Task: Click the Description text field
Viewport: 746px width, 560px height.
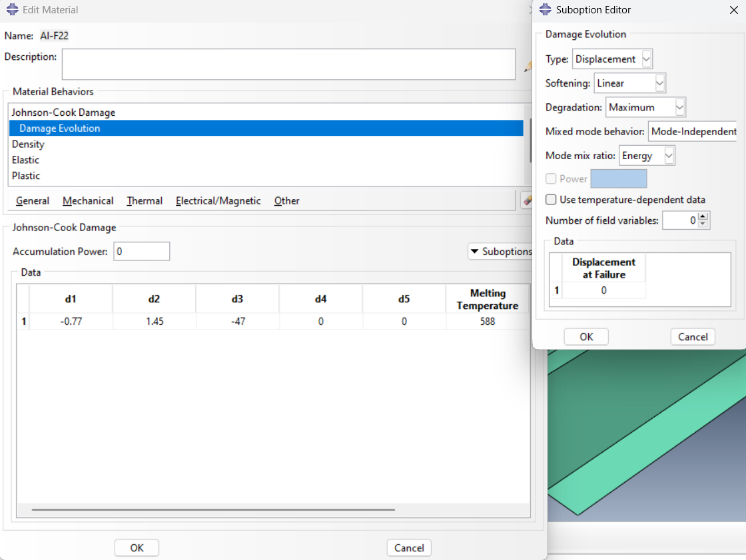Action: [289, 64]
